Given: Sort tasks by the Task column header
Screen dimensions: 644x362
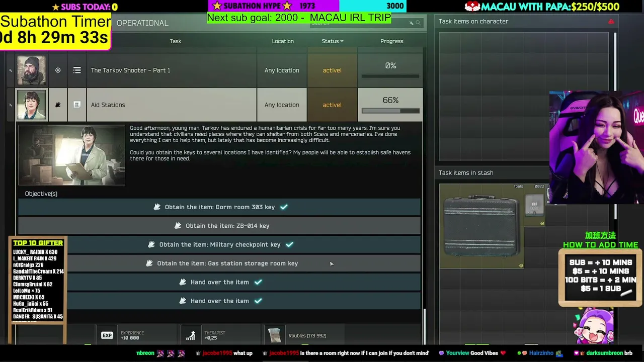Looking at the screenshot, I should coord(176,41).
